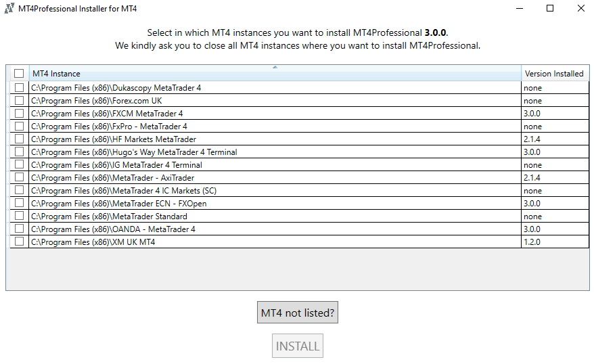Tick the select-all checkbox in the header
The height and width of the screenshot is (364, 594).
click(19, 74)
